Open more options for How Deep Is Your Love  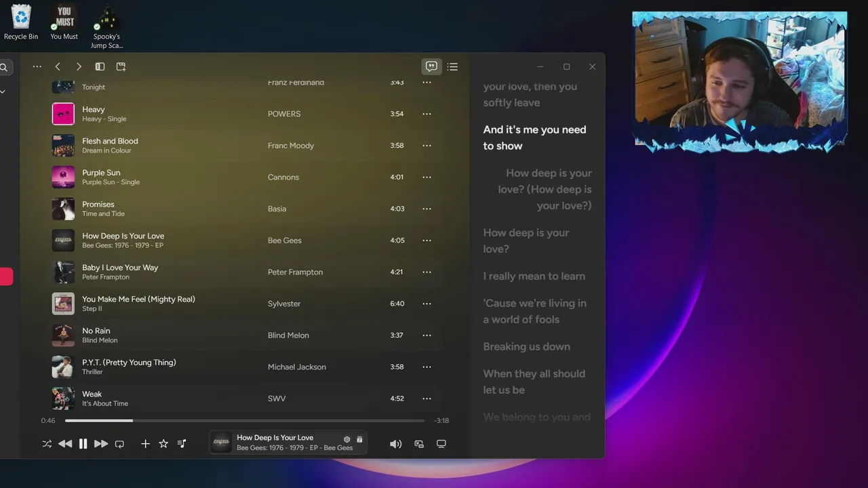[427, 241]
